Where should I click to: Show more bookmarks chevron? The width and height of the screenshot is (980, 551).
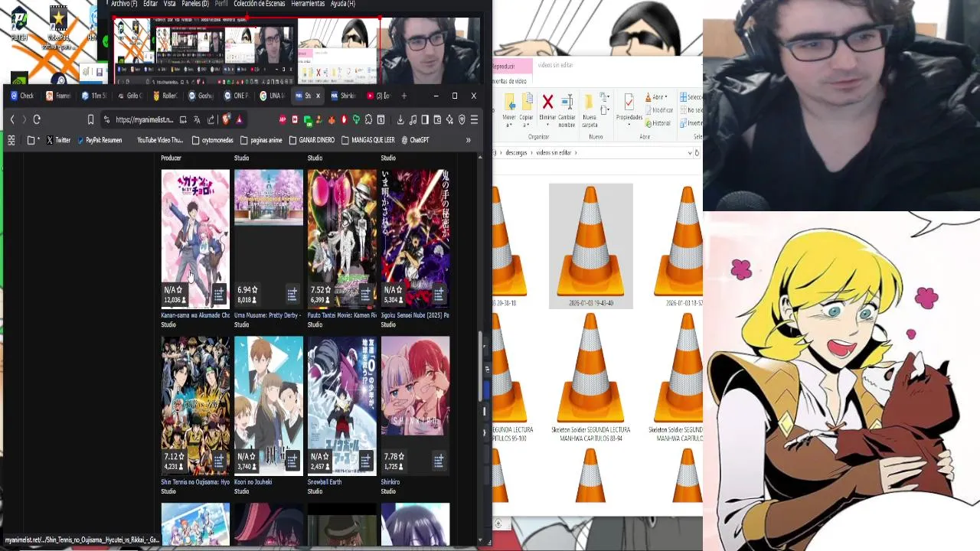coord(468,140)
